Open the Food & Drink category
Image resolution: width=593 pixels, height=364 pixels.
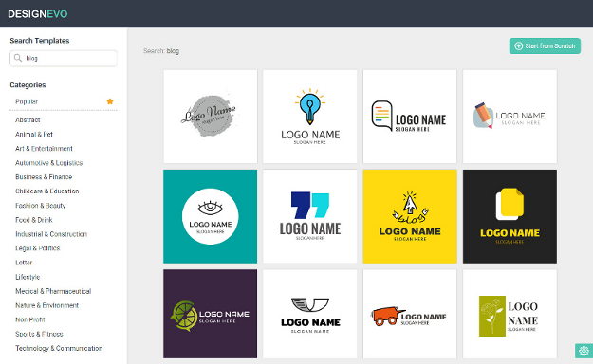coord(34,220)
